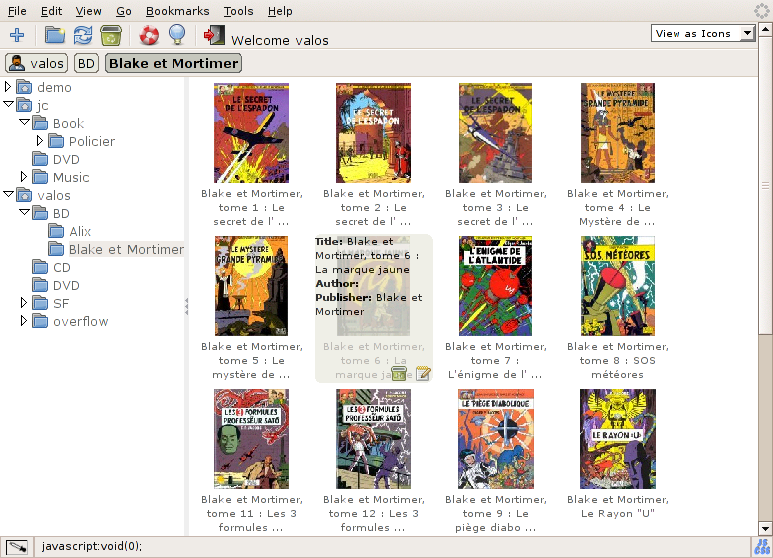Open the tome 12 cover thumbnail

point(373,439)
